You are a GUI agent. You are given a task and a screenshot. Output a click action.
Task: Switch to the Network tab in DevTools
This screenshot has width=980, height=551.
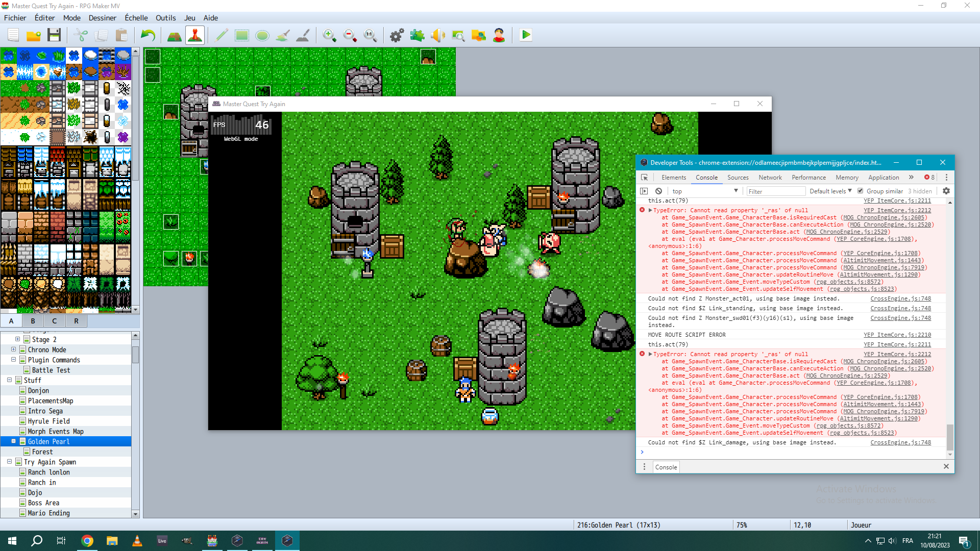tap(770, 178)
